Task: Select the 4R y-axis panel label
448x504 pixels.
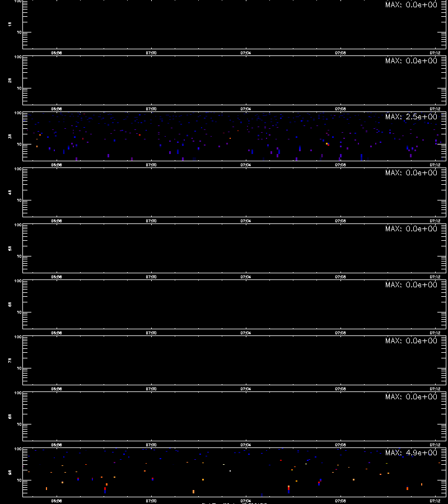Action: 10,192
